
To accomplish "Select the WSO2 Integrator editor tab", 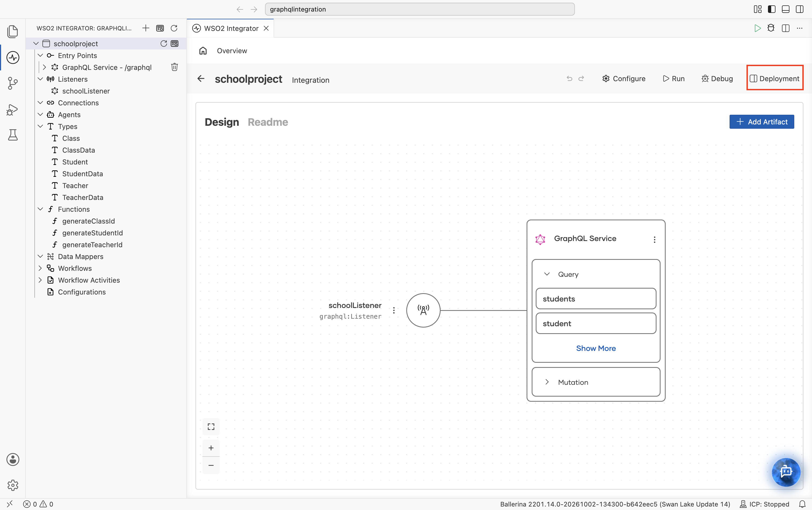I will 231,28.
